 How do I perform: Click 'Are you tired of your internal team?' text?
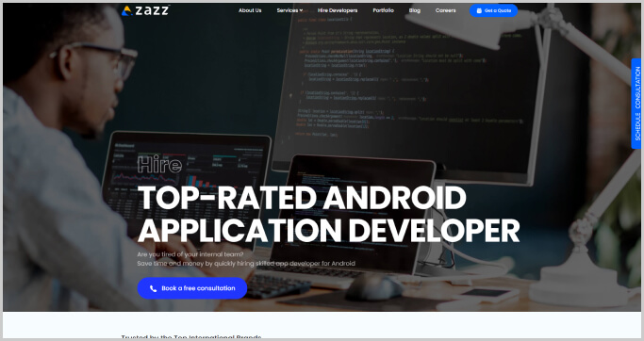[190, 254]
